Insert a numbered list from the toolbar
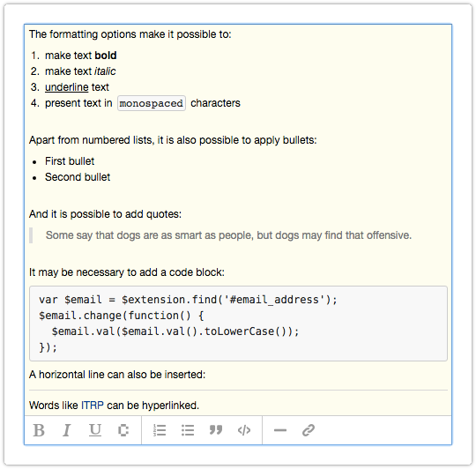Viewport: 476px width, 469px height. coord(160,430)
